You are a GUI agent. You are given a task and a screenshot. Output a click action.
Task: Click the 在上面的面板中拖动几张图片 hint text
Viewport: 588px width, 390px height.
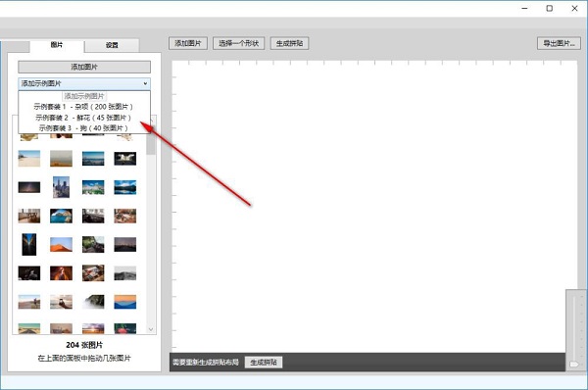point(84,358)
